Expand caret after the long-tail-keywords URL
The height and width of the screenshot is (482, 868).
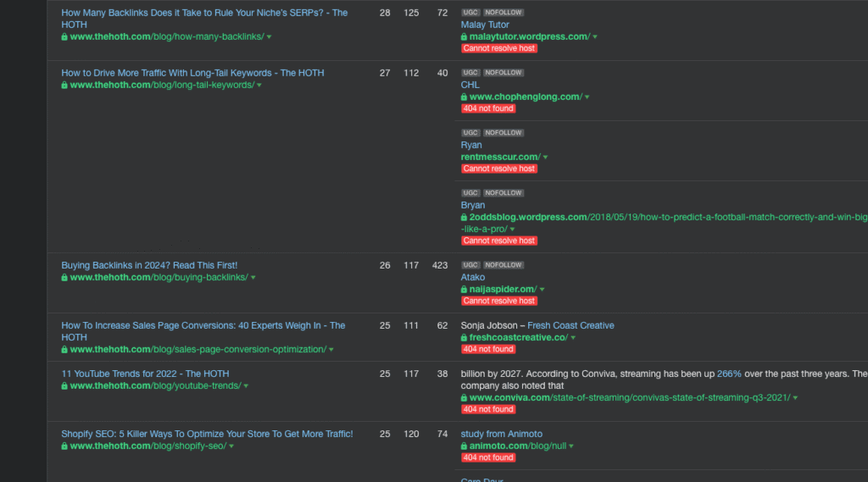coord(259,86)
